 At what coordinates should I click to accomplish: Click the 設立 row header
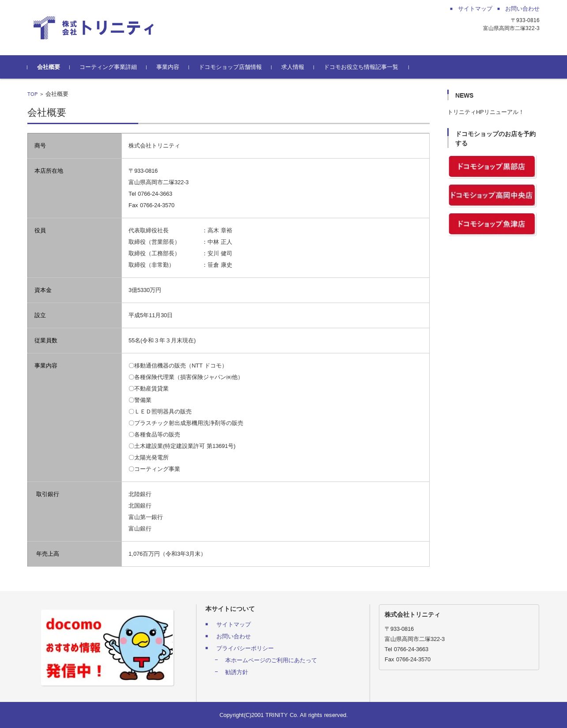pyautogui.click(x=75, y=315)
